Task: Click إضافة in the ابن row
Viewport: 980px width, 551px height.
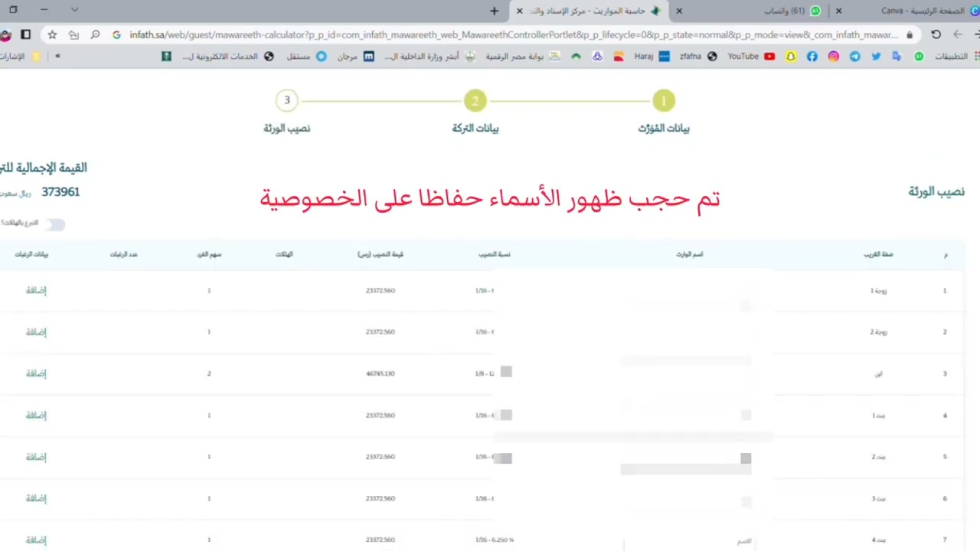Action: click(36, 373)
